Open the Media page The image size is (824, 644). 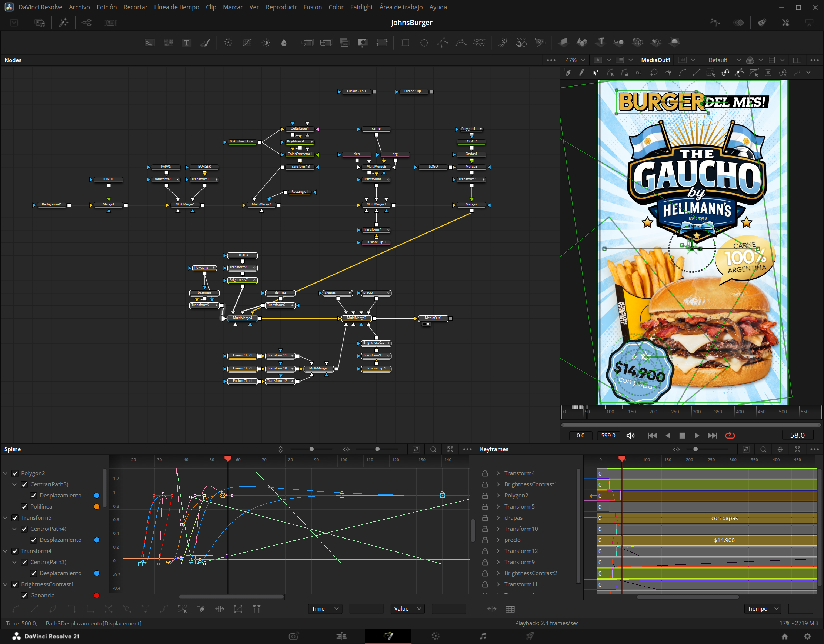click(294, 636)
